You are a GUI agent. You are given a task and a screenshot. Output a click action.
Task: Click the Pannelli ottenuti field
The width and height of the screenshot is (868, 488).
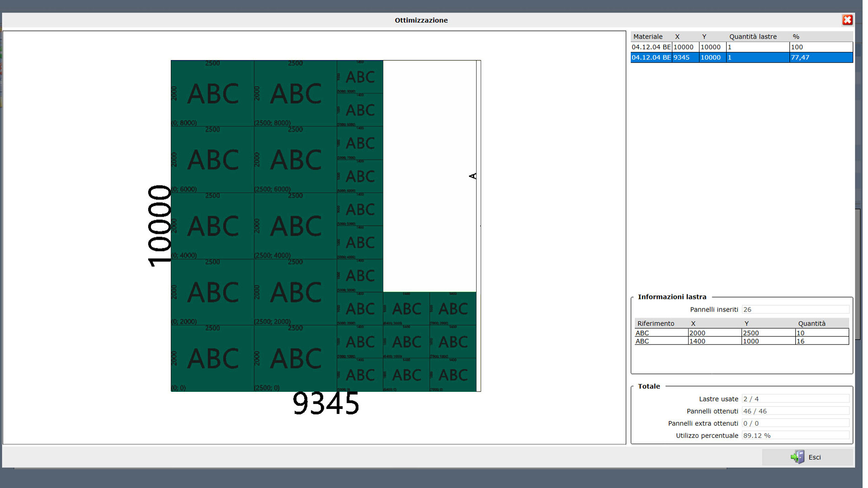[x=795, y=411]
